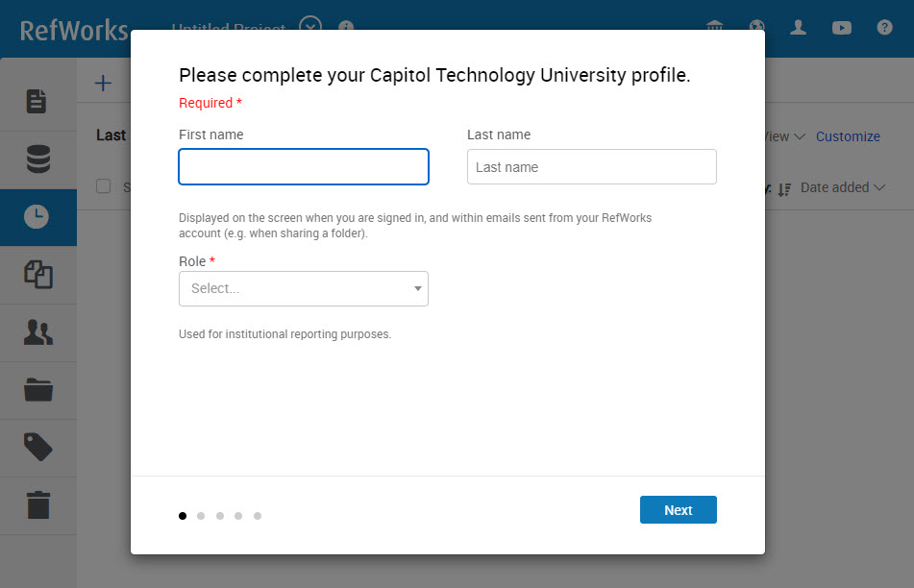Expand the Untitled Project chevron
The height and width of the screenshot is (588, 914).
click(310, 28)
